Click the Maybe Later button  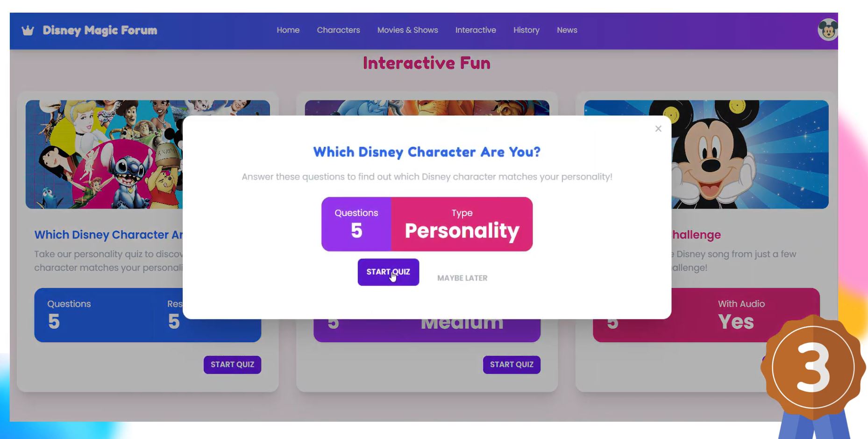(x=462, y=278)
